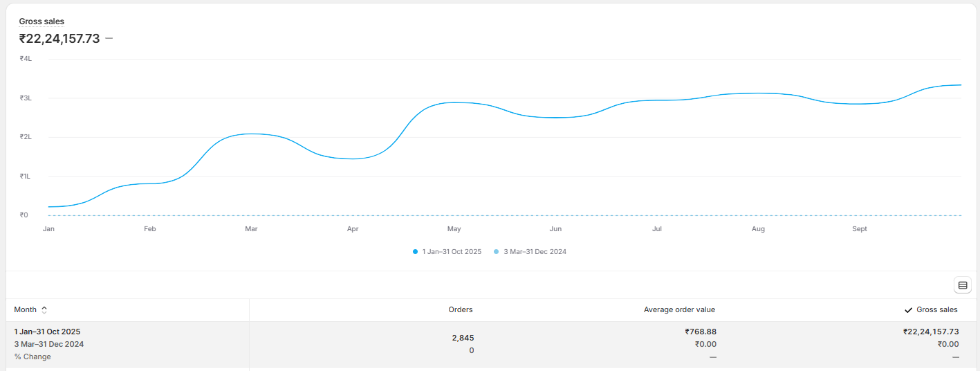980x371 pixels.
Task: Toggle the 3 Mar–31 Dec 2024 legend series
Action: (535, 252)
